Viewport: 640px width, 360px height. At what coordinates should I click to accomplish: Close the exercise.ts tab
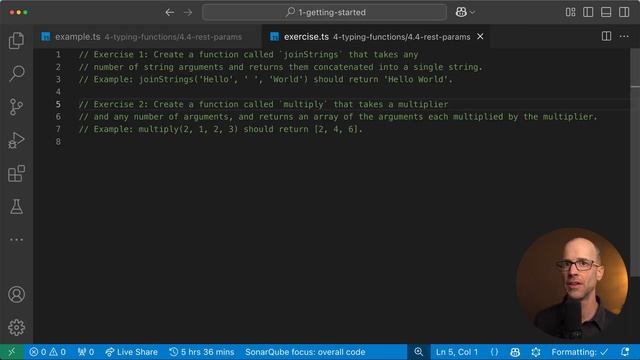pyautogui.click(x=480, y=36)
